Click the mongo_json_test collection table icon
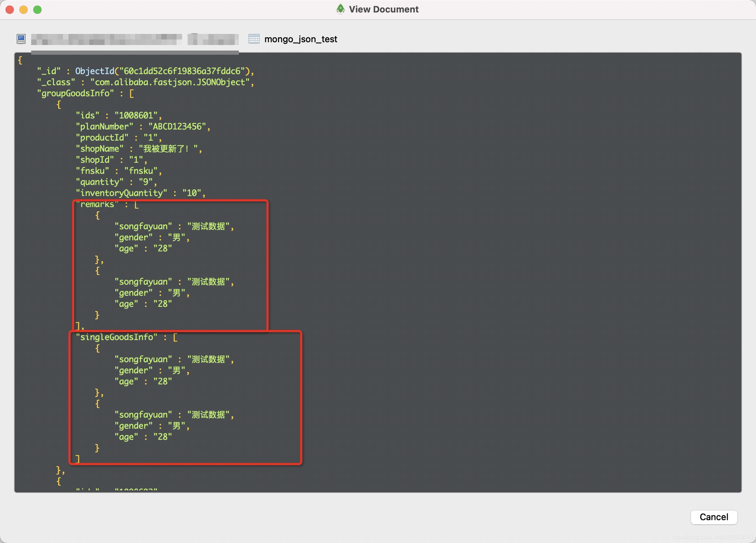Image resolution: width=756 pixels, height=543 pixels. 254,39
